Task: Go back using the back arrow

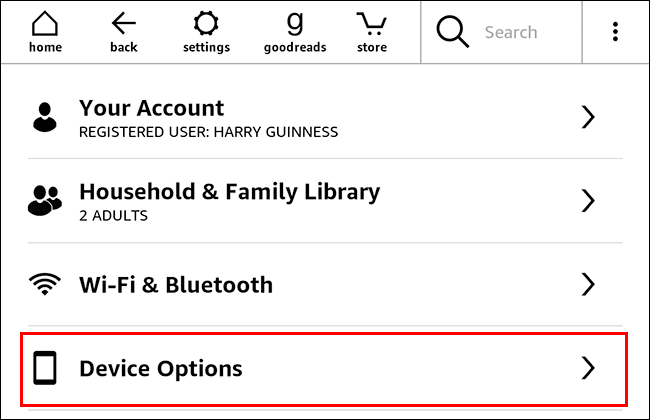Action: pos(124,24)
